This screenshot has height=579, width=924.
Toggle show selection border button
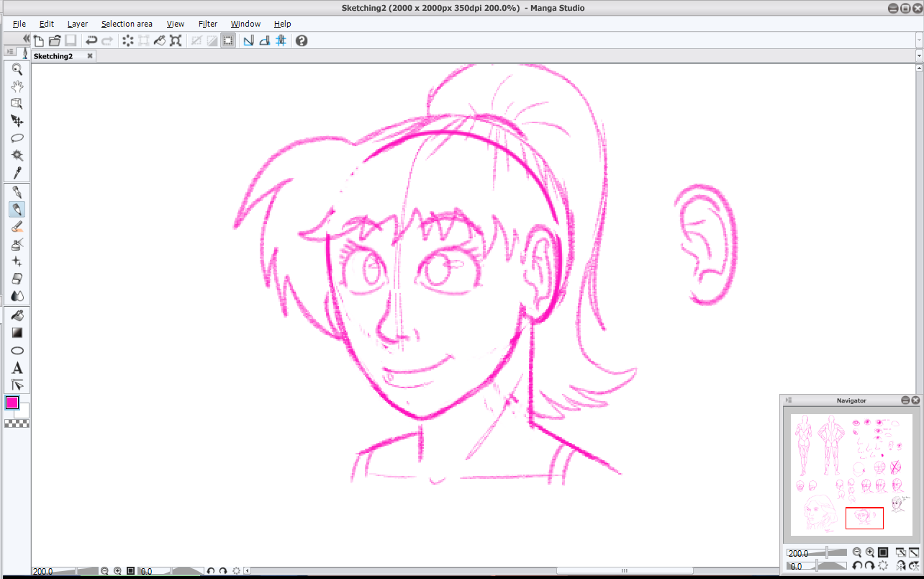(228, 41)
